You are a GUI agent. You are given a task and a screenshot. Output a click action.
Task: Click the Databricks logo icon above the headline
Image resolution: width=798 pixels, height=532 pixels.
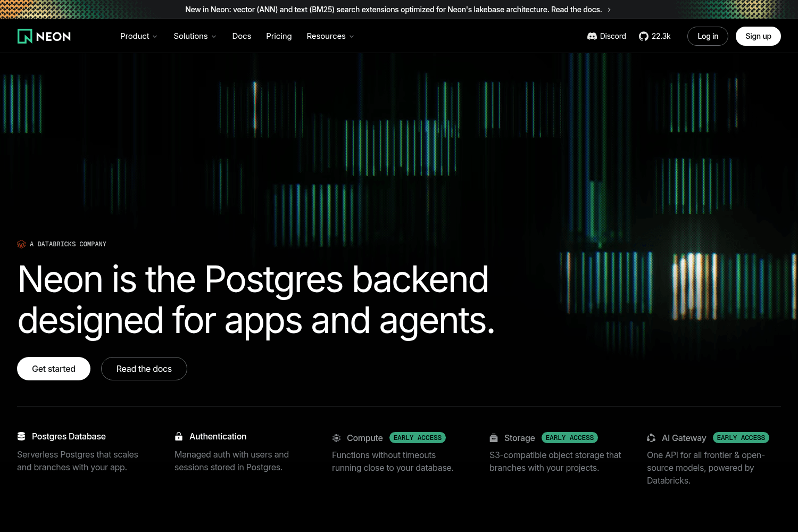[x=21, y=244]
